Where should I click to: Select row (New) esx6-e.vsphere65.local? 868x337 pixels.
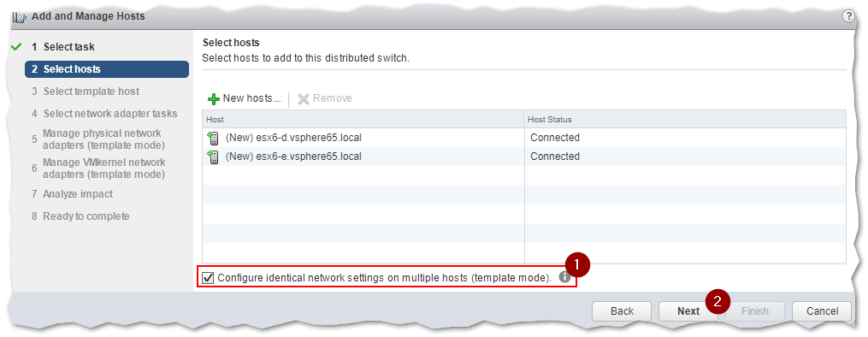point(523,157)
